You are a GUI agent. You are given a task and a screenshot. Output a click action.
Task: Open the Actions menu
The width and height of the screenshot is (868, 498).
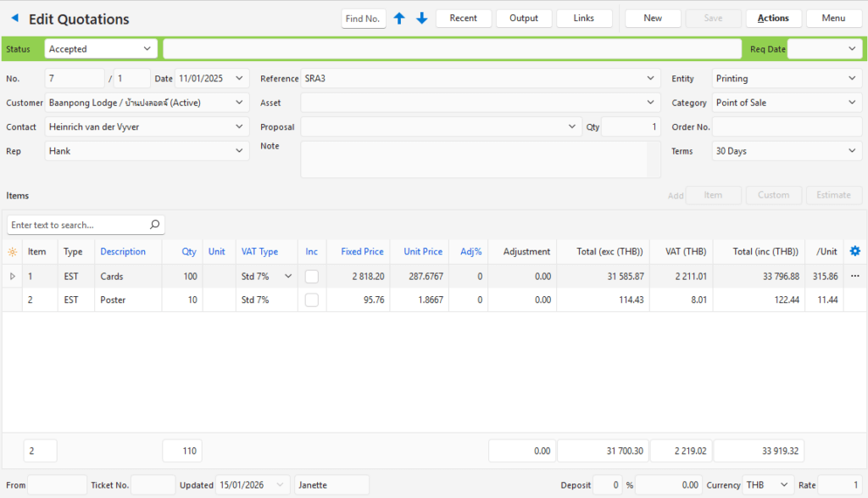click(773, 19)
